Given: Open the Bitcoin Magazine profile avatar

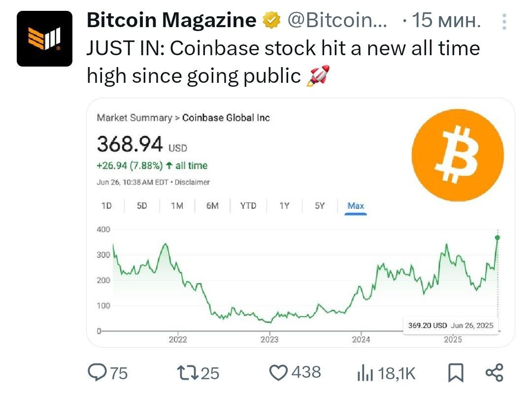Looking at the screenshot, I should point(44,38).
